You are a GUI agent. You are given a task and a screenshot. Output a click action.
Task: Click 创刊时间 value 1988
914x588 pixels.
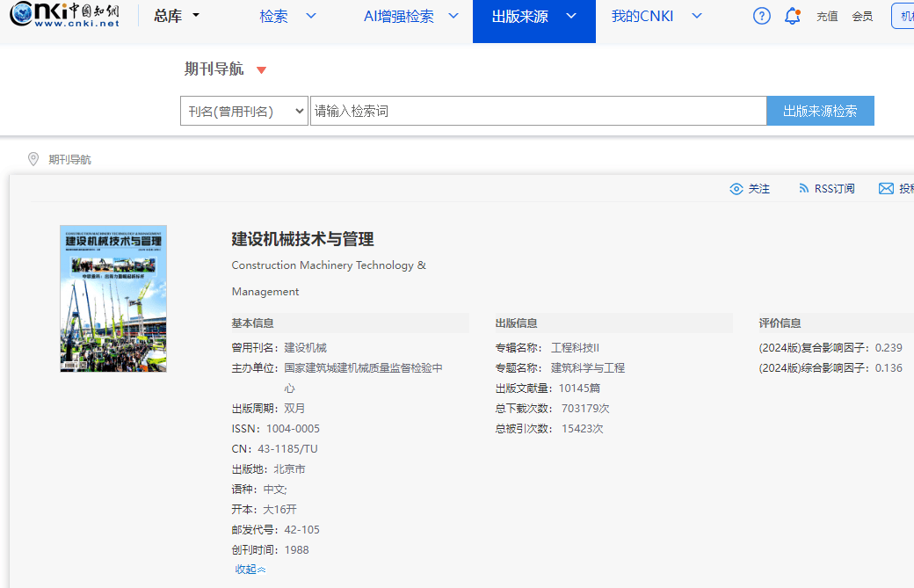(x=296, y=550)
